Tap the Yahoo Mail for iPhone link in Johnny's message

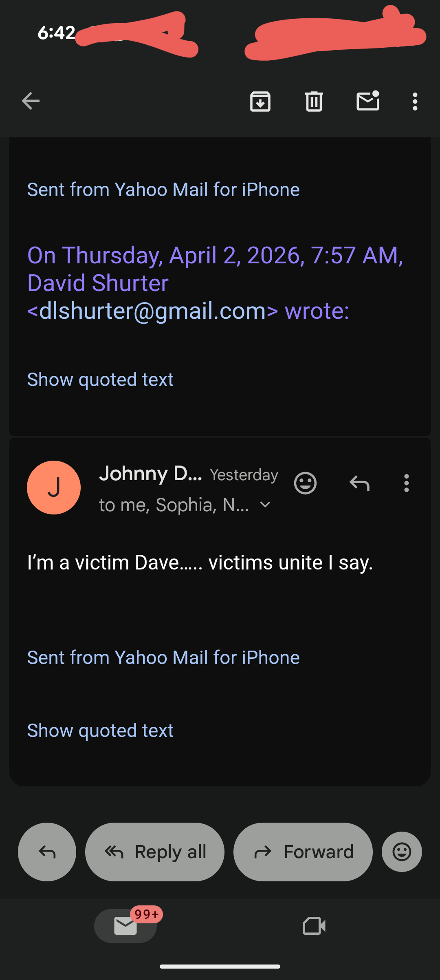[163, 658]
